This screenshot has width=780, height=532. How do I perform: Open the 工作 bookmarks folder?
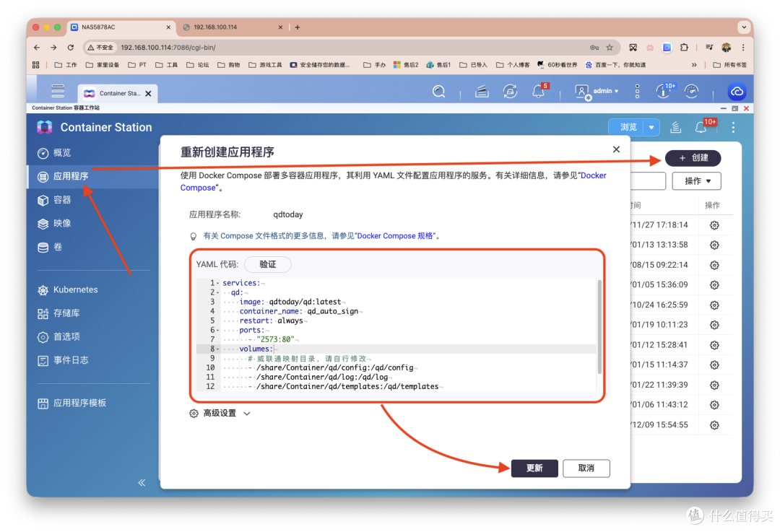tap(66, 65)
